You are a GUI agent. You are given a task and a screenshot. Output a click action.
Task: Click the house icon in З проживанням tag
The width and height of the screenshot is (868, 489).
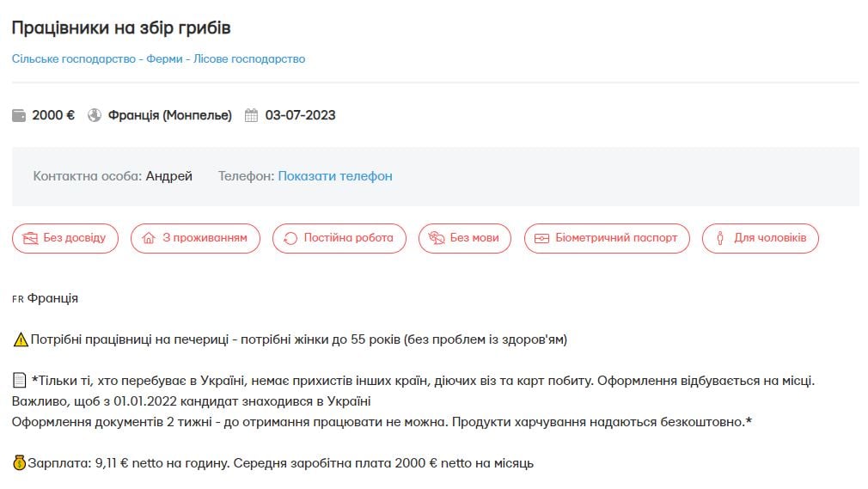point(149,238)
